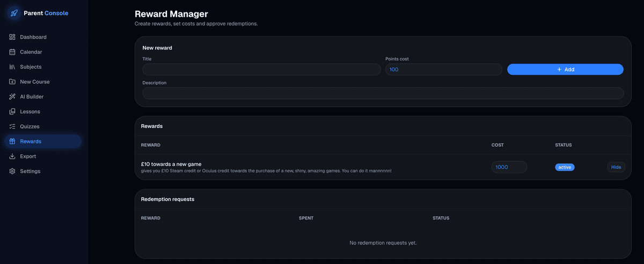Click the Rewards gift icon
Image resolution: width=644 pixels, height=264 pixels.
[12, 141]
